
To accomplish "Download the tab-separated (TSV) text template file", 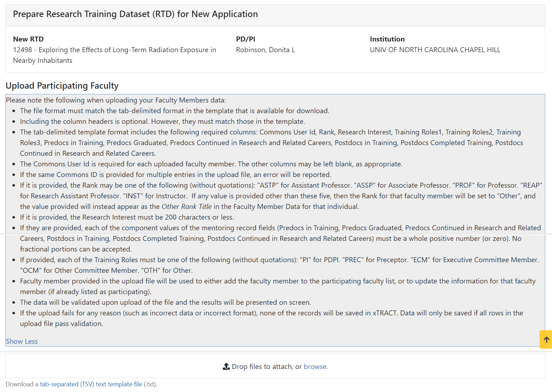I will 91,384.
